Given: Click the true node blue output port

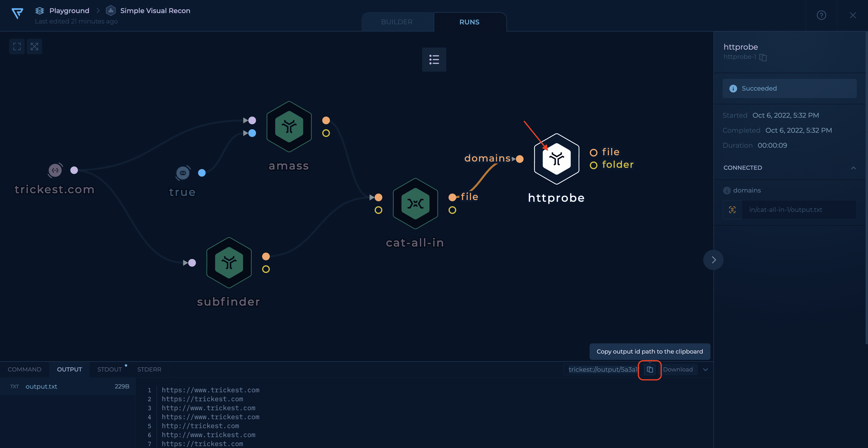Looking at the screenshot, I should pyautogui.click(x=202, y=173).
